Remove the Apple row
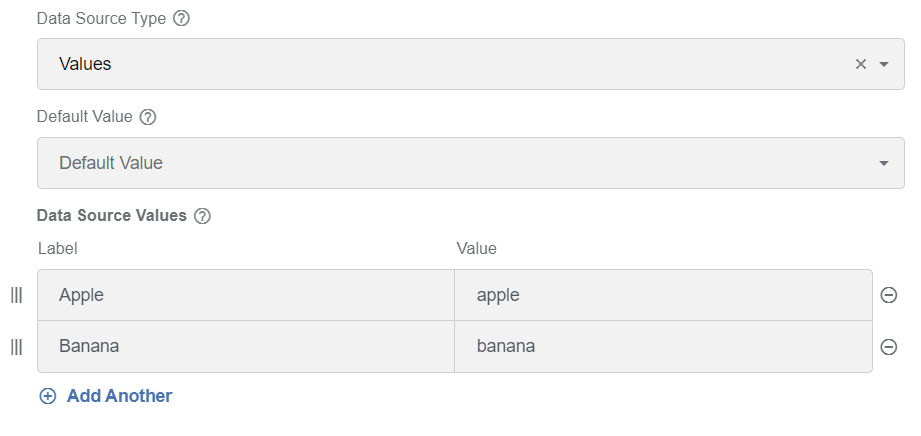This screenshot has height=436, width=921. (889, 295)
